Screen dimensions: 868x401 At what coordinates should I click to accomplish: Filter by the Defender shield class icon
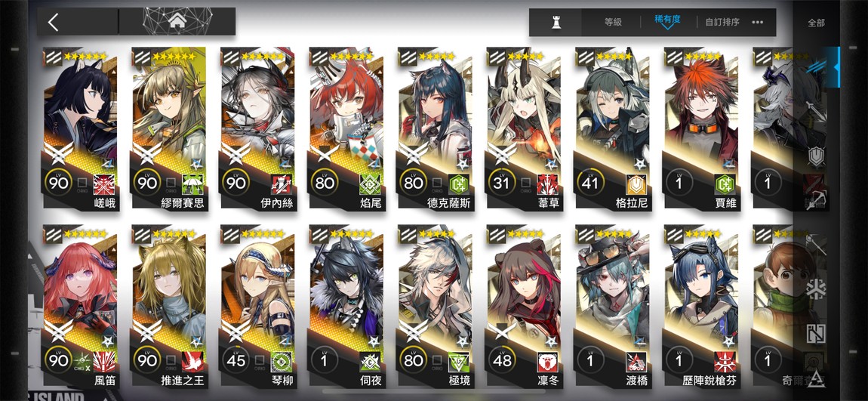click(x=817, y=157)
